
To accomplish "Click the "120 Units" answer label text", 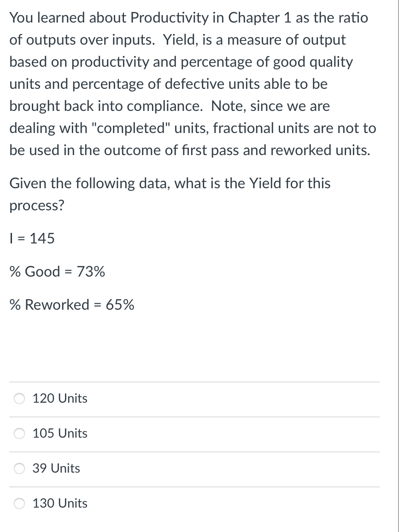I will (x=60, y=399).
